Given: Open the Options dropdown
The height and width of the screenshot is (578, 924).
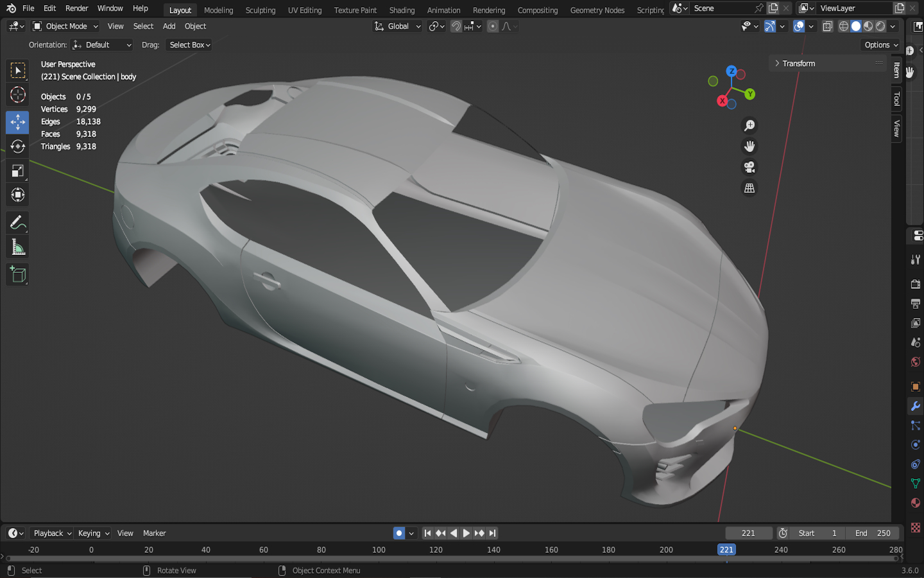Looking at the screenshot, I should 881,45.
